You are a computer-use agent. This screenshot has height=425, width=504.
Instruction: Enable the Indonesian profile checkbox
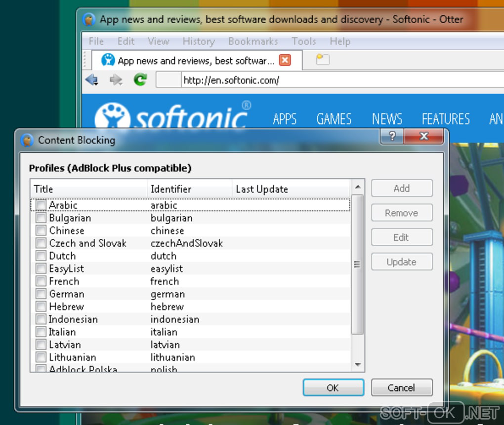click(41, 319)
